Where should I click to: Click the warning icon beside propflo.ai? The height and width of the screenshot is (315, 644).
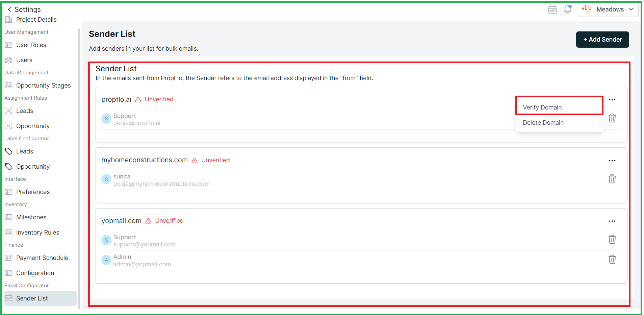click(138, 99)
